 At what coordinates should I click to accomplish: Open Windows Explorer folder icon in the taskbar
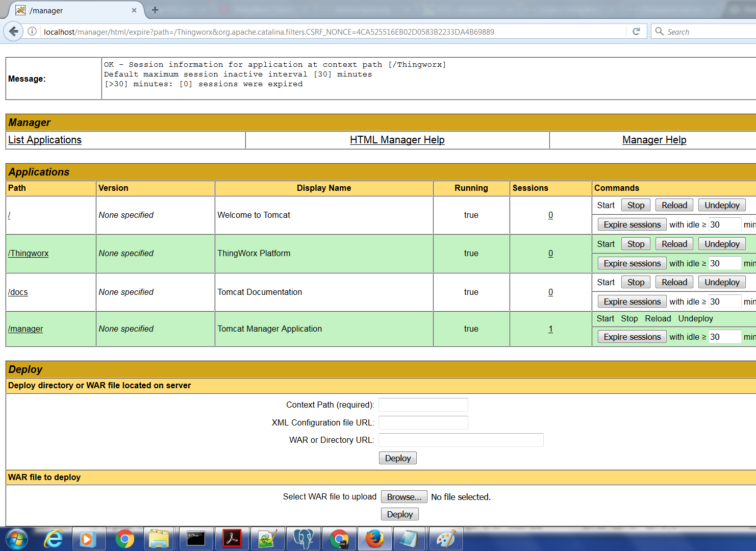(159, 539)
